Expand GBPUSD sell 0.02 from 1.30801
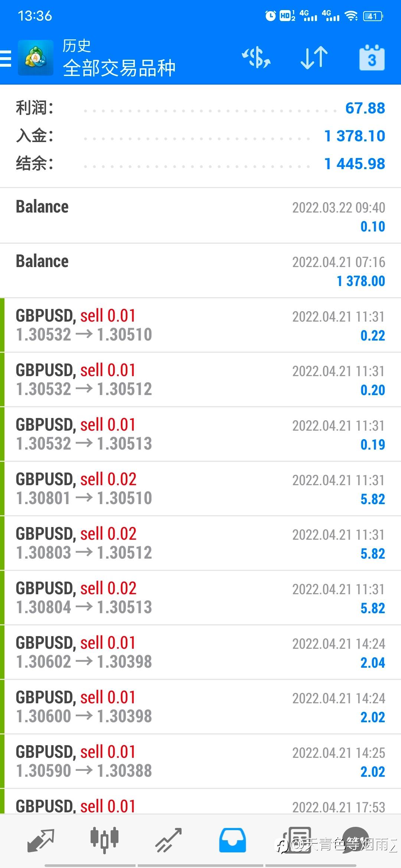This screenshot has width=401, height=868. click(200, 489)
